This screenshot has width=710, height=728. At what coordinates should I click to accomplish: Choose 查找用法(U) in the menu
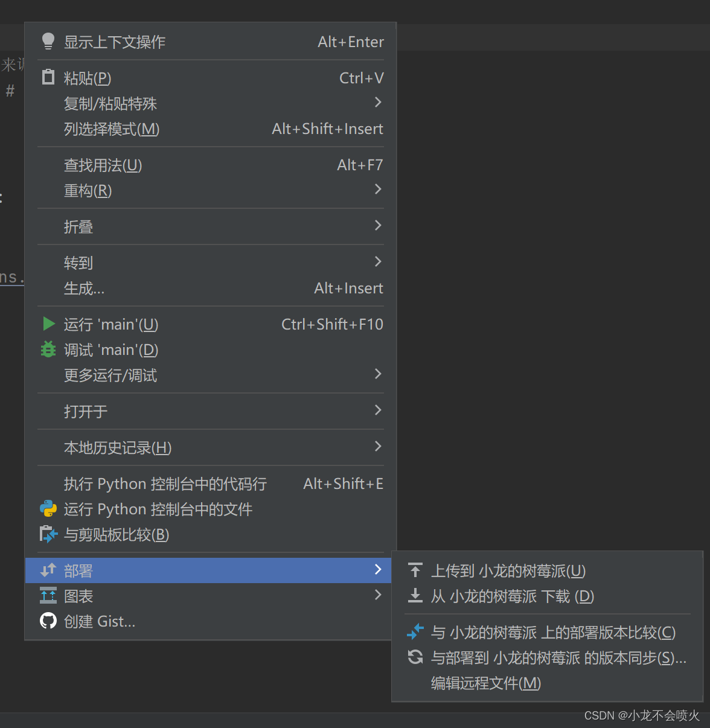pos(211,165)
